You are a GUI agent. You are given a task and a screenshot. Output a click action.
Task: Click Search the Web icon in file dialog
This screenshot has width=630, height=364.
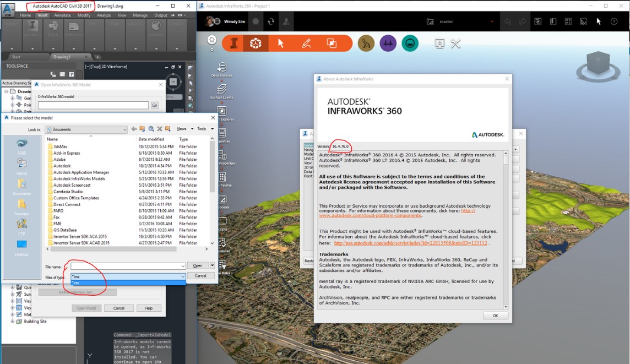pos(151,129)
